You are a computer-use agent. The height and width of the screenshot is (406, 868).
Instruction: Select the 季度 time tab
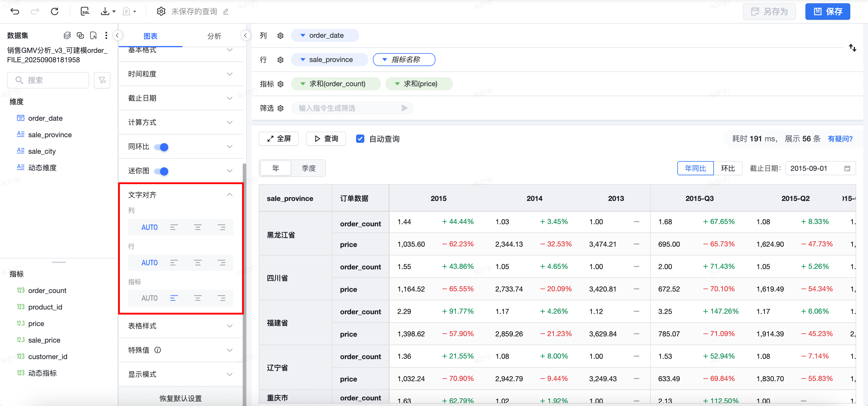(308, 168)
